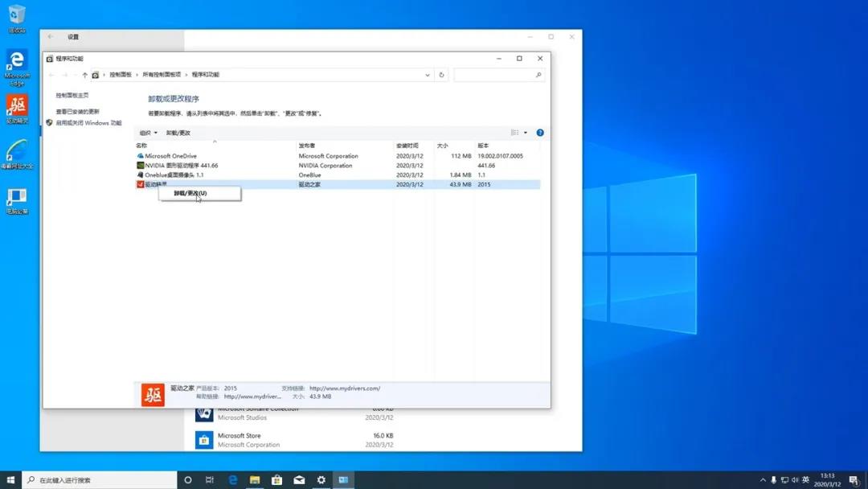
Task: Open the http://www.mydrivers.com/ support link
Action: (345, 388)
